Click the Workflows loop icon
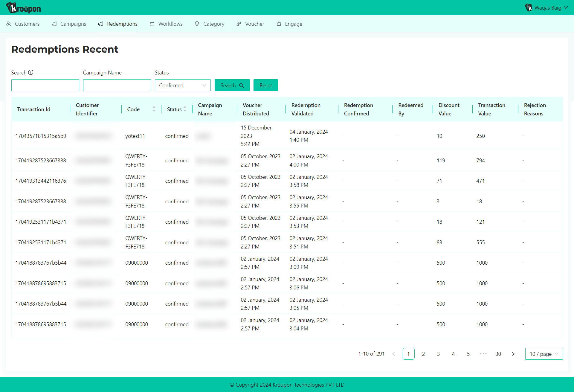 pos(152,24)
